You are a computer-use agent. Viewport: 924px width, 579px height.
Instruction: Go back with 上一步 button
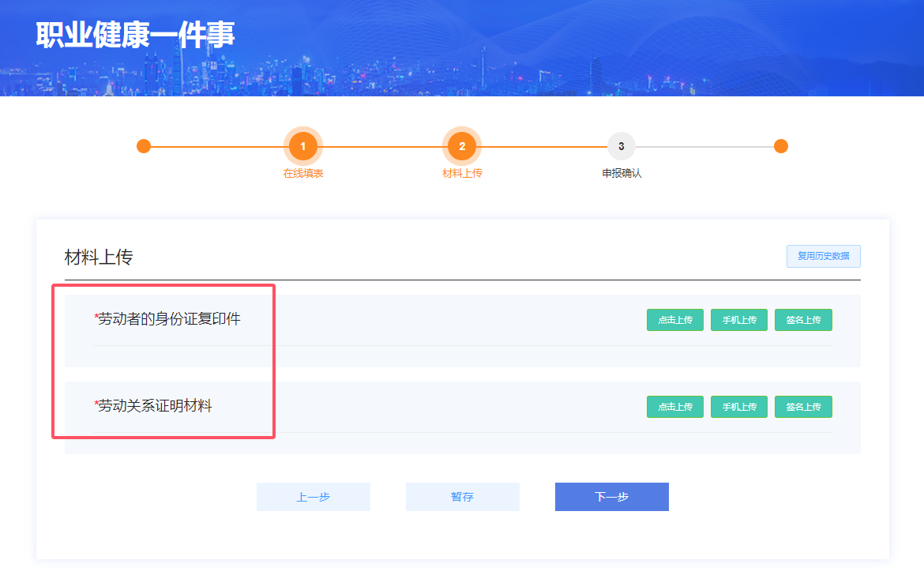(x=314, y=497)
